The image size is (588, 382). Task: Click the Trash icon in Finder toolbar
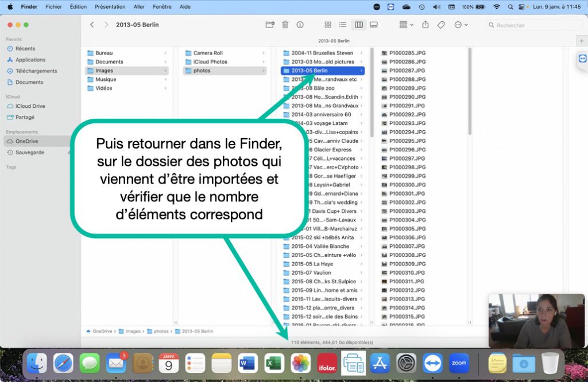285,25
